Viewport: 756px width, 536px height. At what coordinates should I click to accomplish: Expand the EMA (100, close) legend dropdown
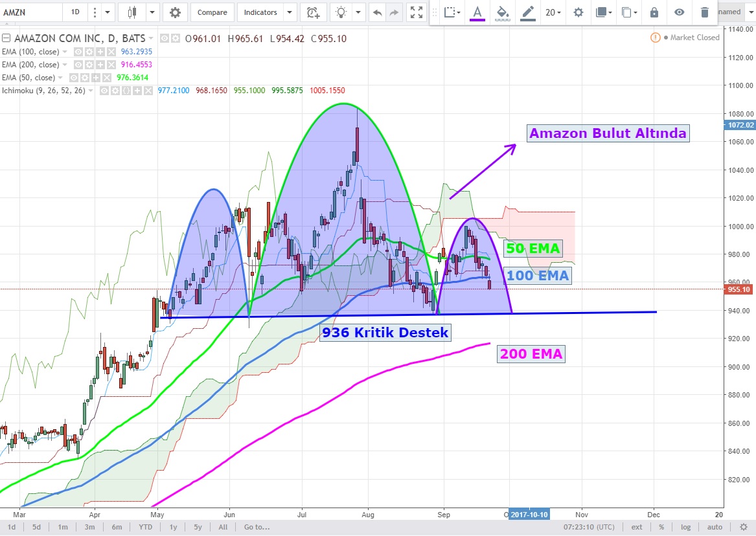65,52
